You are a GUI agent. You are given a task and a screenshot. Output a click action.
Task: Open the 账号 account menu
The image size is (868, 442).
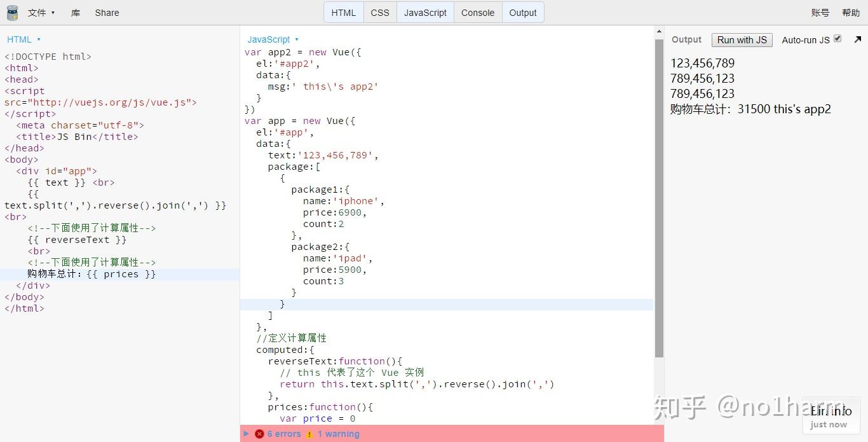point(820,12)
